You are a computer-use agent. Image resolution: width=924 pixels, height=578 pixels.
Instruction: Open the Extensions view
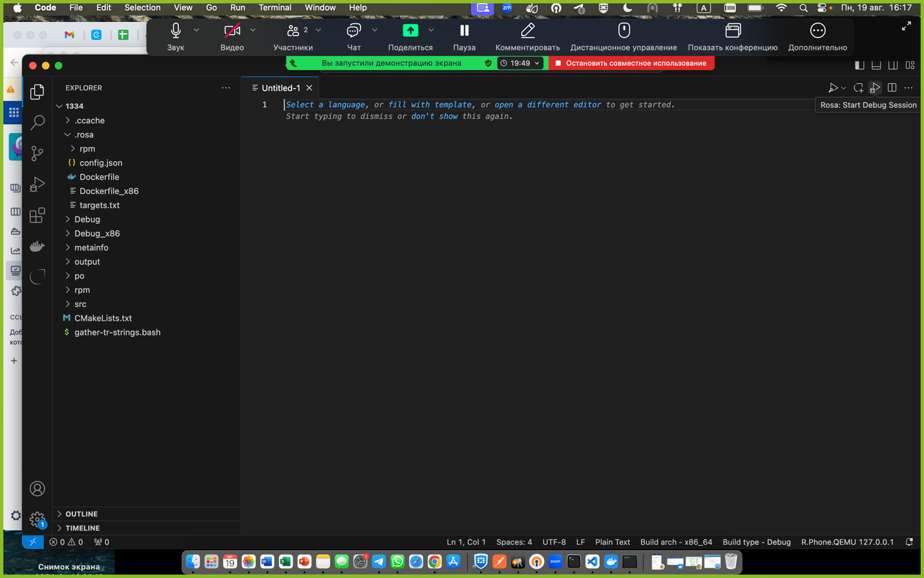(37, 215)
